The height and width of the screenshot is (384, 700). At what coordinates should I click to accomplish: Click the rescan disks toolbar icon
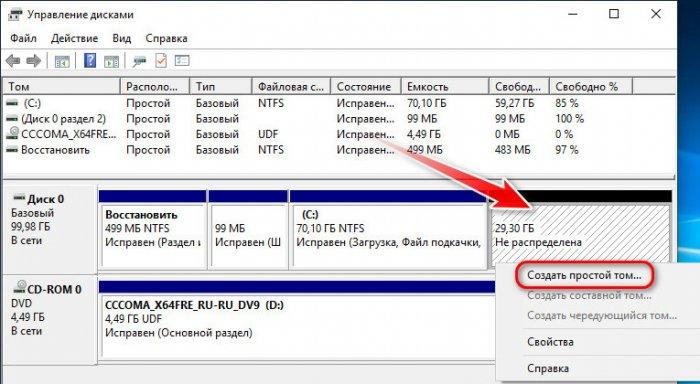[139, 61]
